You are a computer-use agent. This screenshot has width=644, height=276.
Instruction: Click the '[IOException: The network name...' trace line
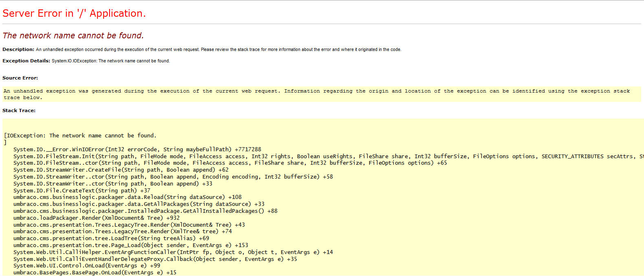[x=80, y=135]
